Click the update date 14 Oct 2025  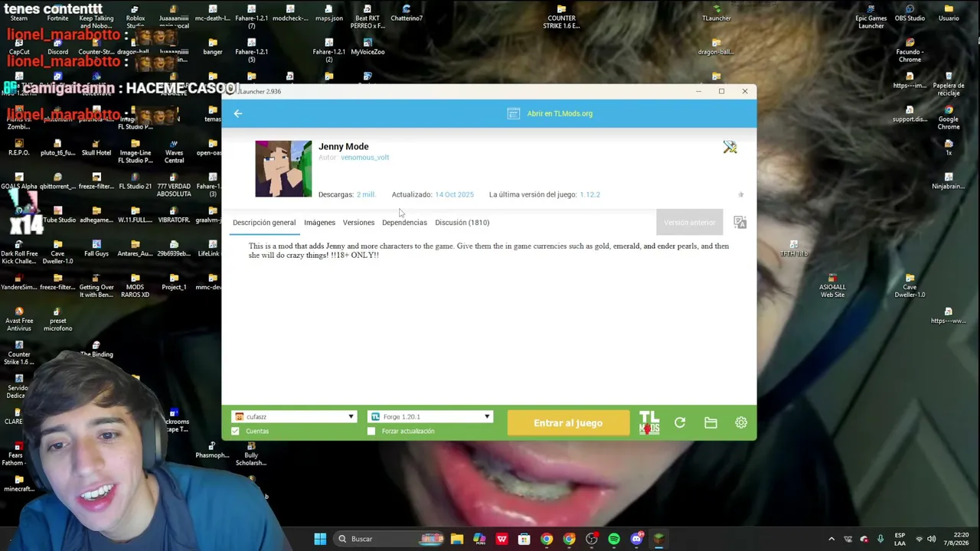(454, 194)
